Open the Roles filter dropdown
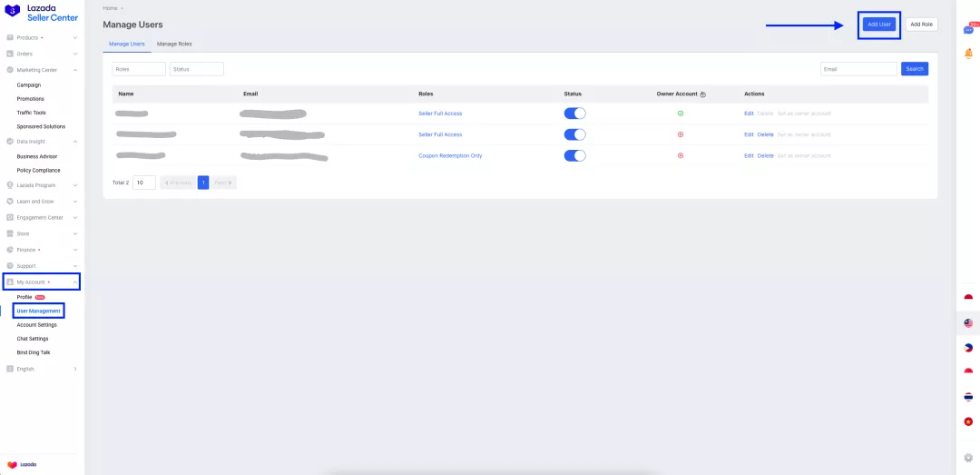 pyautogui.click(x=139, y=69)
